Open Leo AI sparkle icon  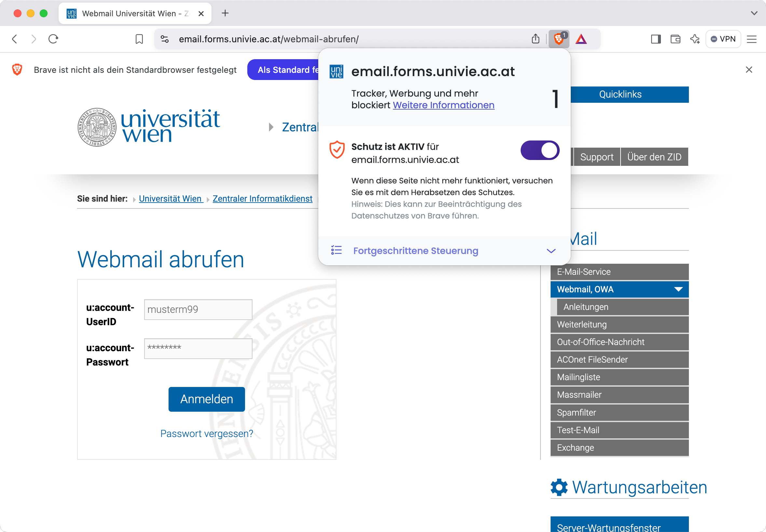695,39
